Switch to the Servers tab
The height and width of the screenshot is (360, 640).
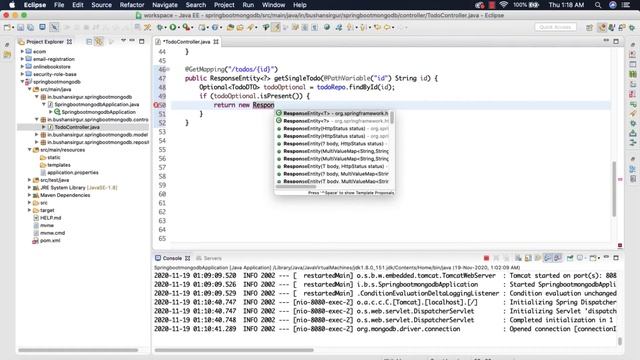209,258
